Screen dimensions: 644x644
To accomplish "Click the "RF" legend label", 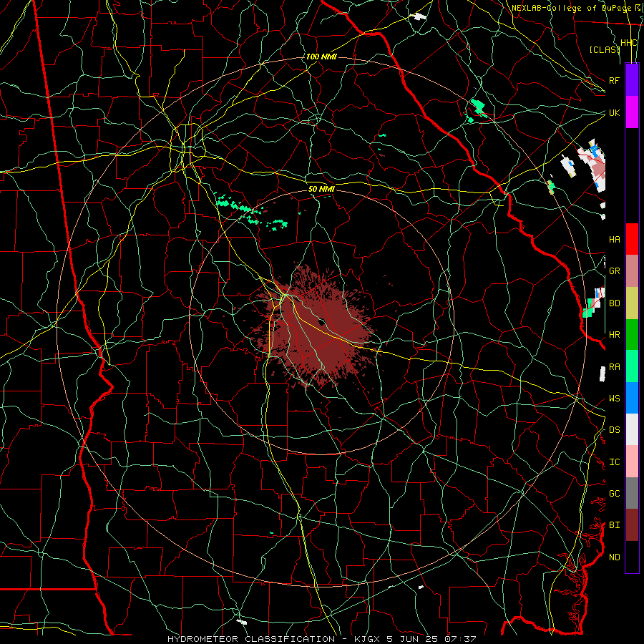I will pyautogui.click(x=614, y=80).
